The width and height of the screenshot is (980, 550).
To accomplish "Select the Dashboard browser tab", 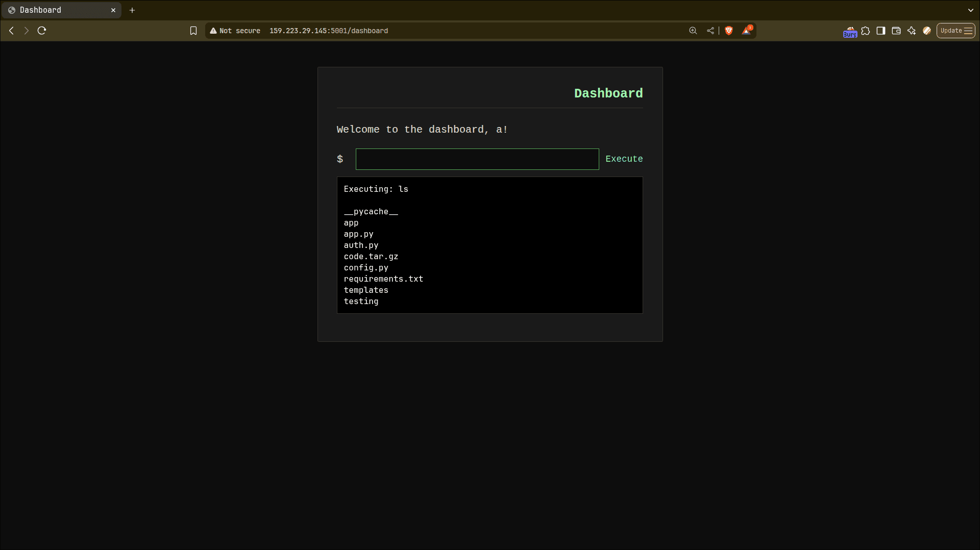I will point(56,10).
